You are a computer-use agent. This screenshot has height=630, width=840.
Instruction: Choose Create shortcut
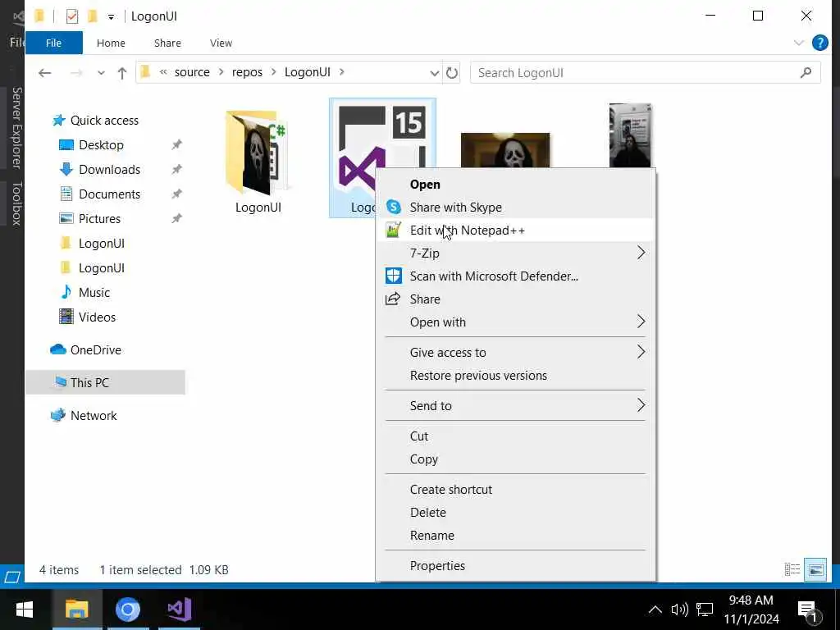[x=515, y=490]
